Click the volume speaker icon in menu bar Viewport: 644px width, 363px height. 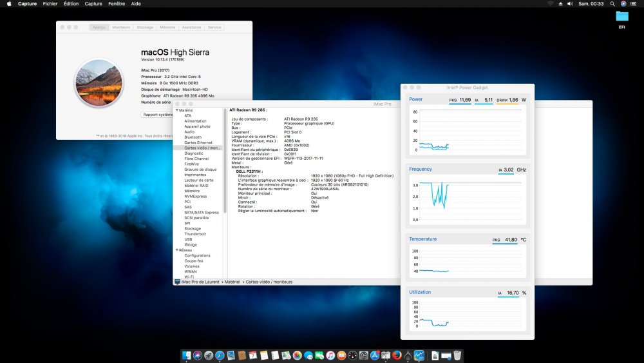(x=570, y=4)
